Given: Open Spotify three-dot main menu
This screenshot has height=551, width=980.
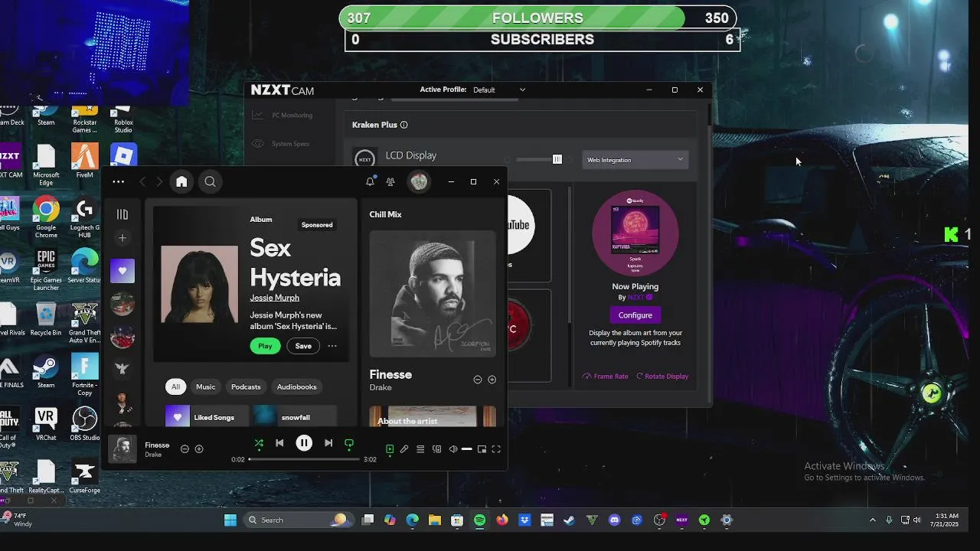Looking at the screenshot, I should (118, 181).
